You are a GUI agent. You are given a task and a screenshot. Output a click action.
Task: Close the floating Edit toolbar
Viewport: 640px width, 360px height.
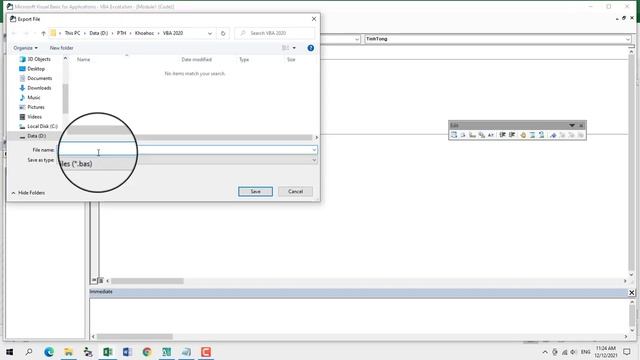coord(581,125)
